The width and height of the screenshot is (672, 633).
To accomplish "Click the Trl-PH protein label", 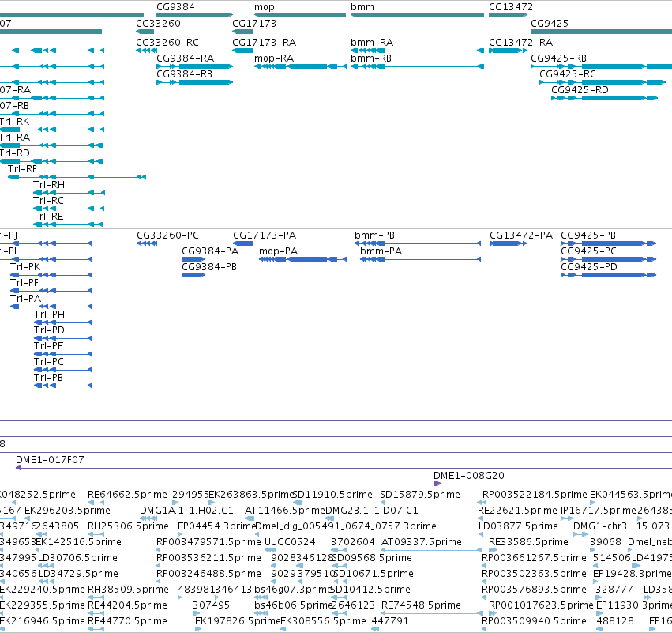I will (x=49, y=315).
